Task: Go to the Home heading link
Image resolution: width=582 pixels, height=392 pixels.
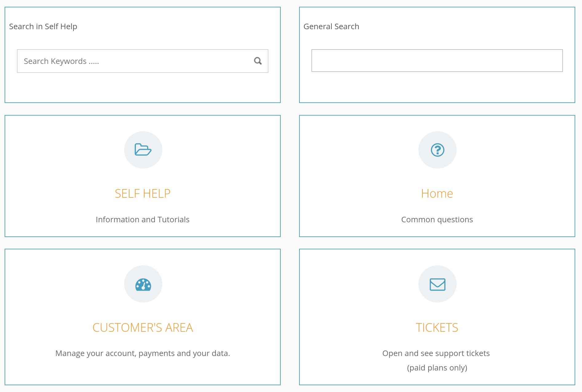Action: coord(437,194)
